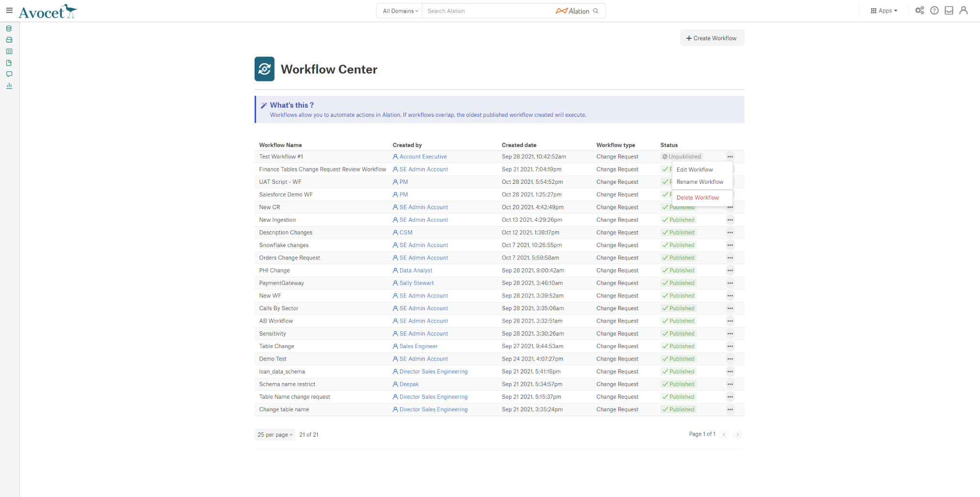Open the user profile icon
Screen dimensions: 980x497
tap(964, 11)
